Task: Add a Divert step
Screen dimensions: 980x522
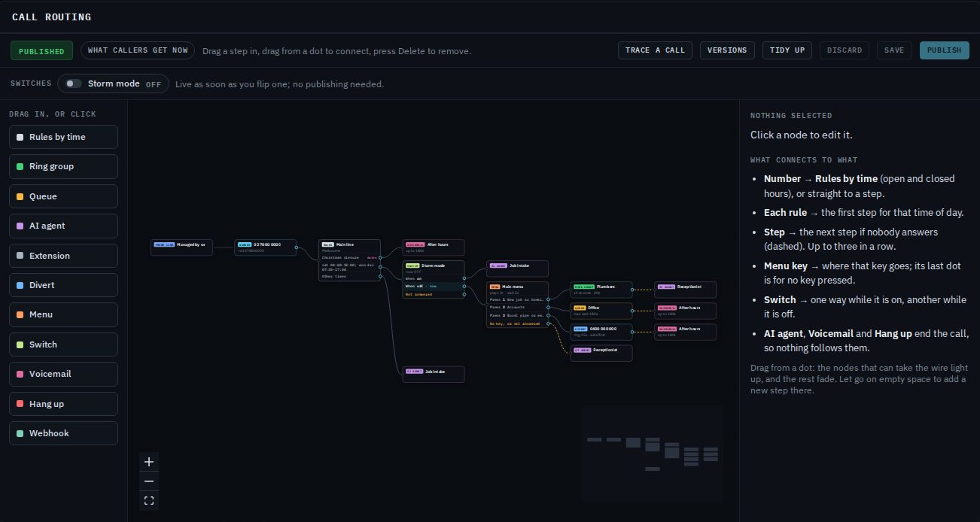Action: click(63, 285)
